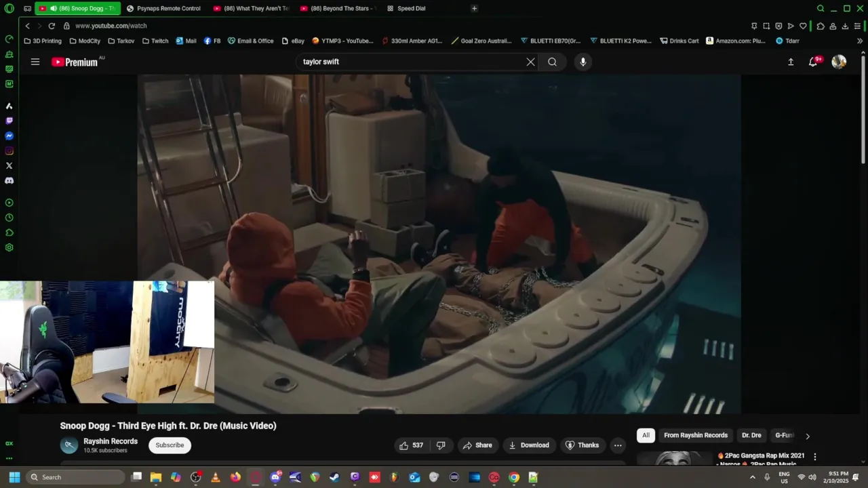Open a new browser tab
868x488 pixels.
474,8
